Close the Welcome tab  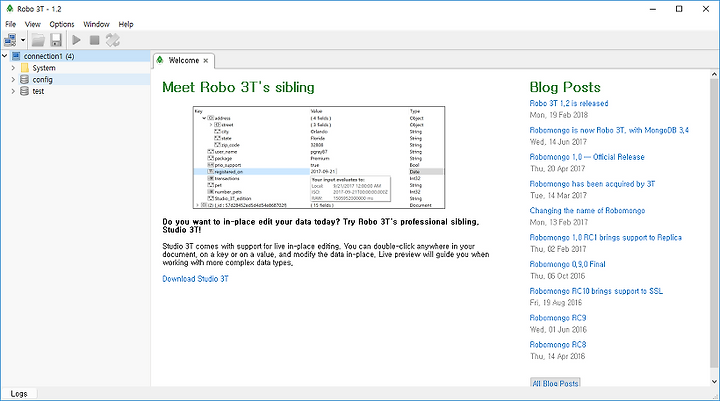coord(206,61)
